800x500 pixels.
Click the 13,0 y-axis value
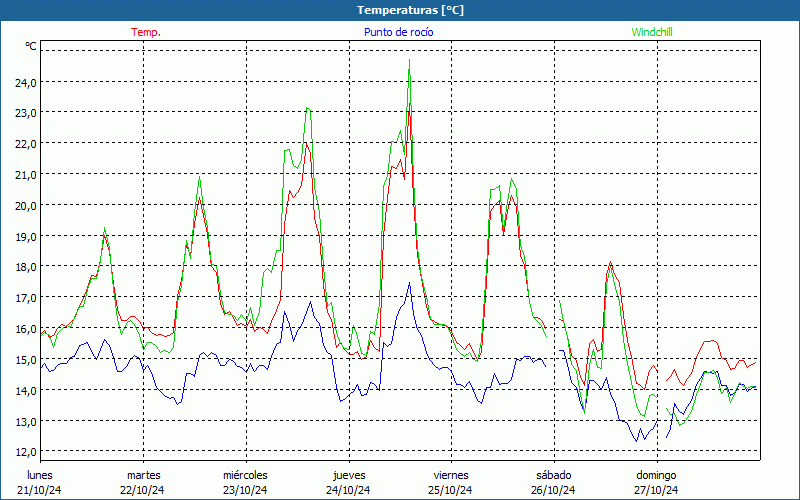click(x=26, y=421)
